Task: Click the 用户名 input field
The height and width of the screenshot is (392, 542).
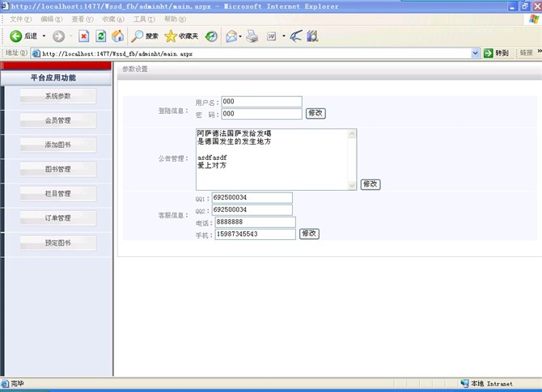Action: 261,102
